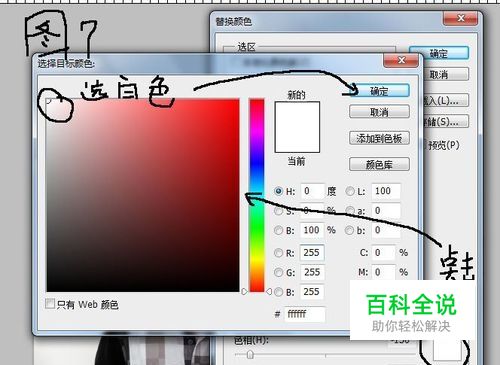Click 添加到色板 button

tap(379, 138)
